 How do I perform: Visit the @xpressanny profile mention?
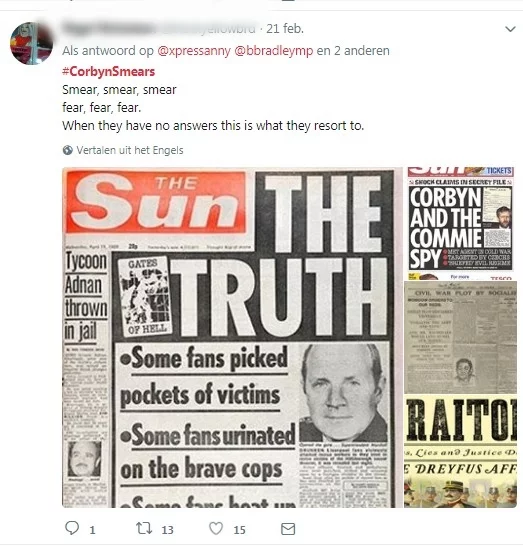coord(194,51)
